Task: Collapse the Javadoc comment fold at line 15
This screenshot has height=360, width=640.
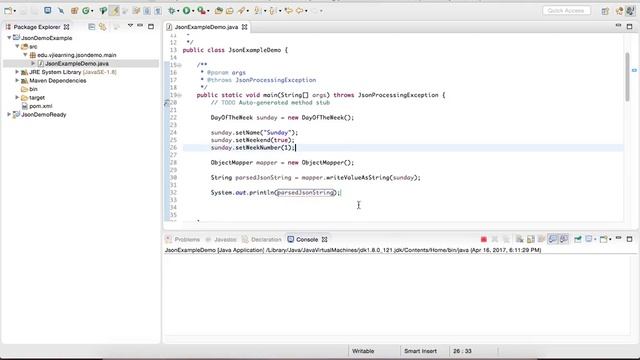Action: coord(179,65)
